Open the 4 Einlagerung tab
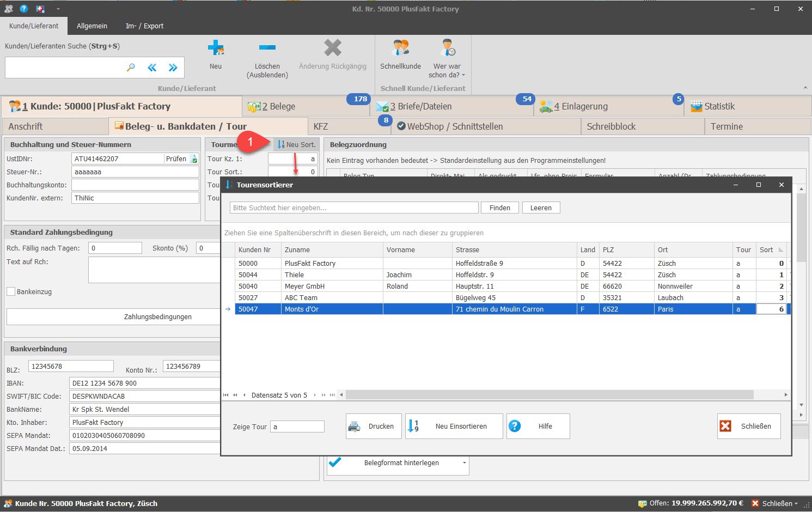 click(x=609, y=106)
